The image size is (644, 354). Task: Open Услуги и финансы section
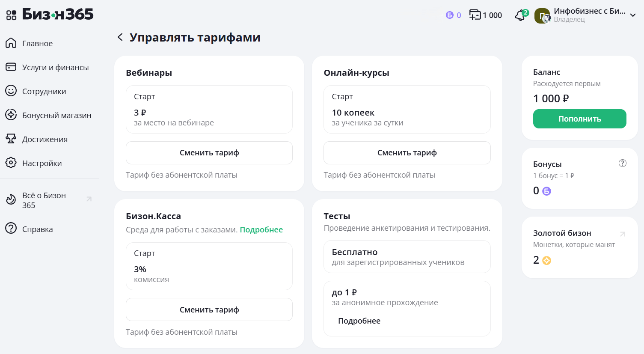click(x=55, y=67)
